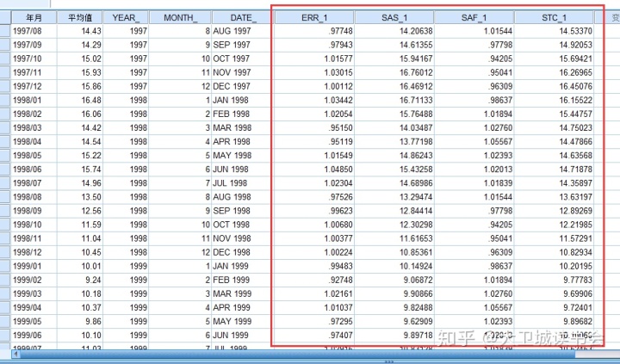
Task: Select the 平均值 cell 13.50
Action: (x=80, y=197)
